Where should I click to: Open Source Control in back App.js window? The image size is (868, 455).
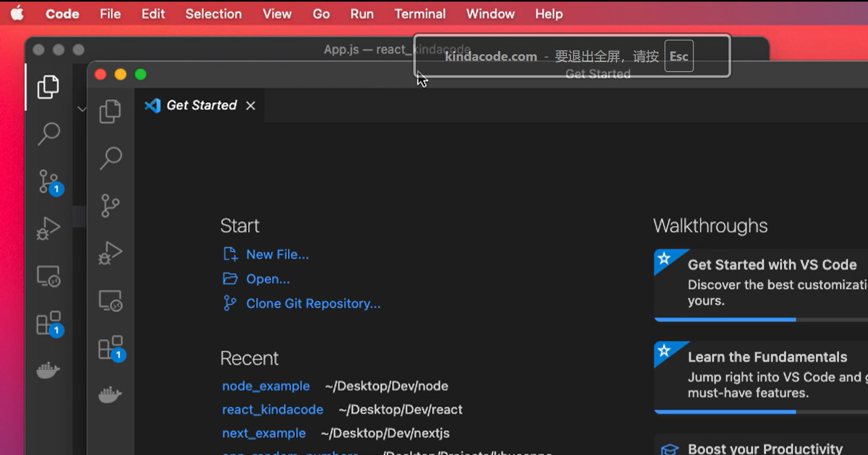click(x=51, y=183)
